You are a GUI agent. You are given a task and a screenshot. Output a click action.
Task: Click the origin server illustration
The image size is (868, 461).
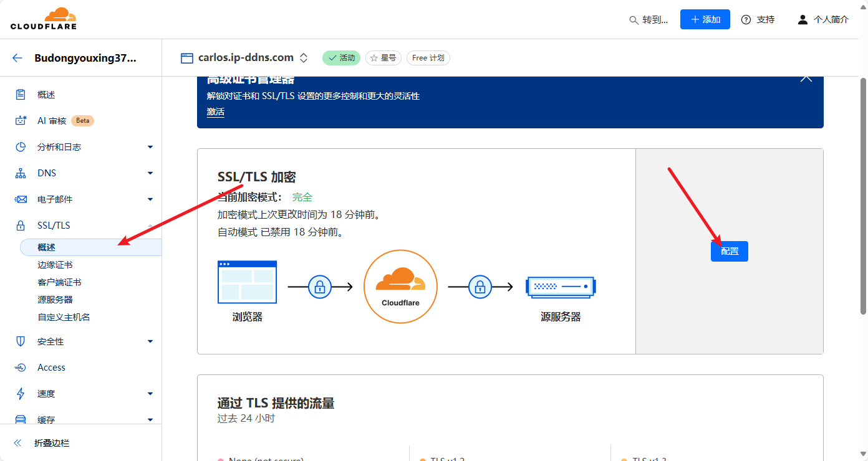(x=561, y=287)
